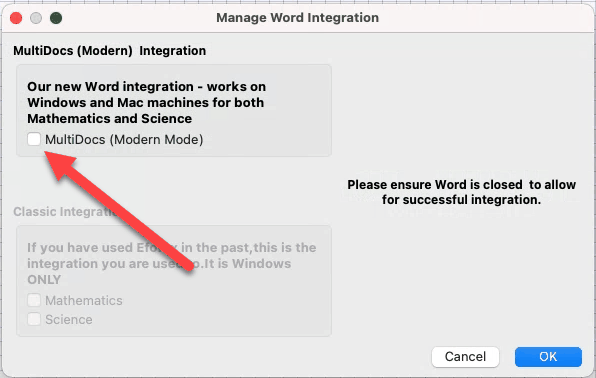Tick the disabled Mathematics checkbox
596x378 pixels.
[x=34, y=300]
